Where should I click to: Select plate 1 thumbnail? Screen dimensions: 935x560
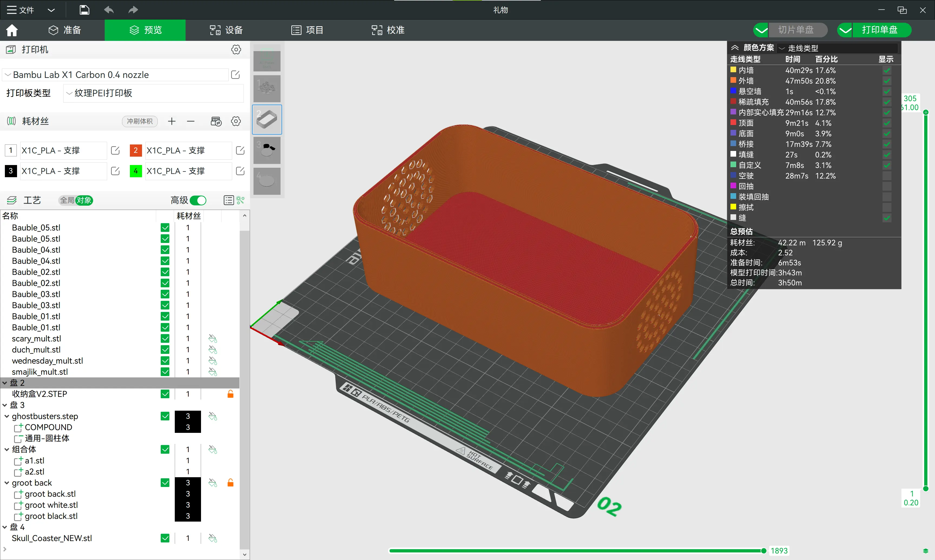pos(267,89)
